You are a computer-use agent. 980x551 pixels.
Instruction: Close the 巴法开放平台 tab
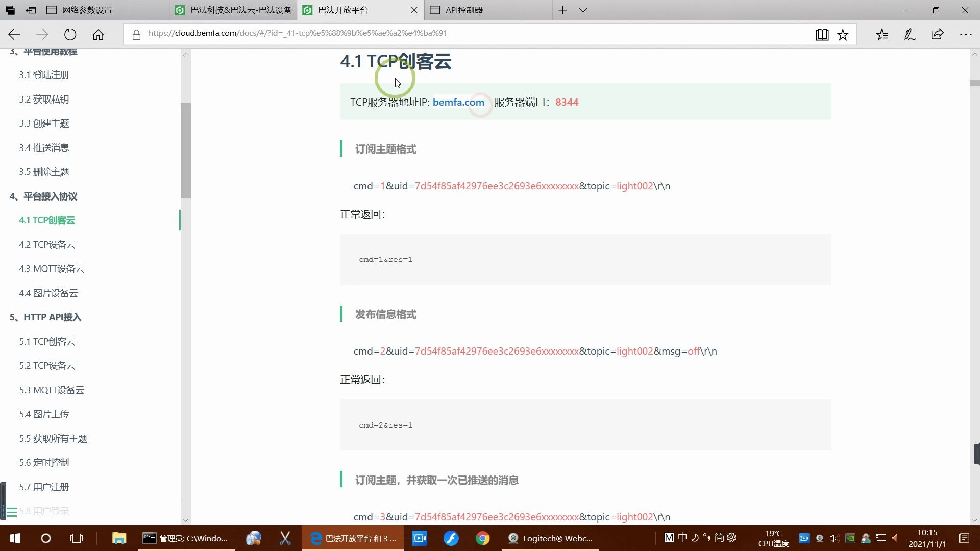pos(414,10)
